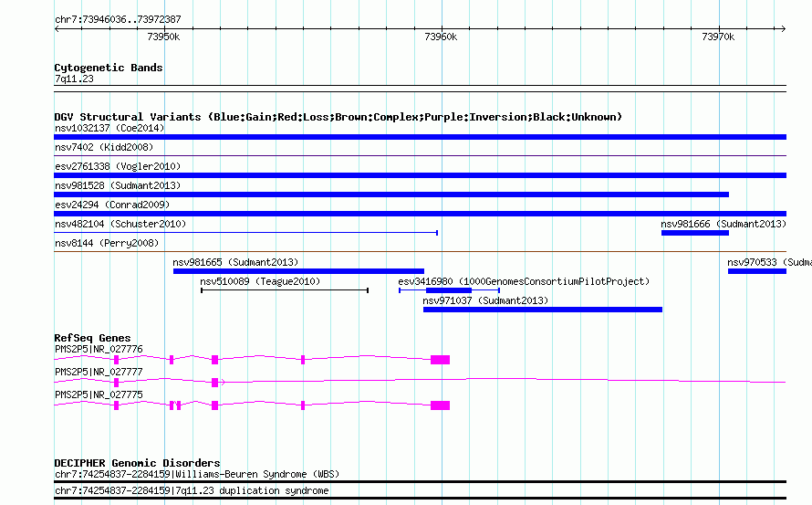Click the nsv510089 (Teague2010) black bracket line
812x505 pixels.
point(285,290)
